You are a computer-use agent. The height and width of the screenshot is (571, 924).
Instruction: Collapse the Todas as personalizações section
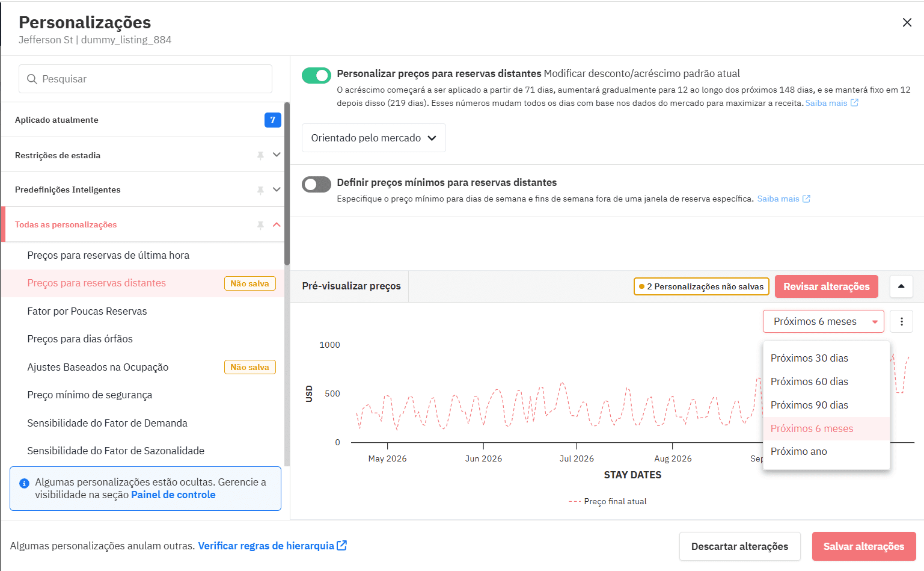pyautogui.click(x=277, y=224)
